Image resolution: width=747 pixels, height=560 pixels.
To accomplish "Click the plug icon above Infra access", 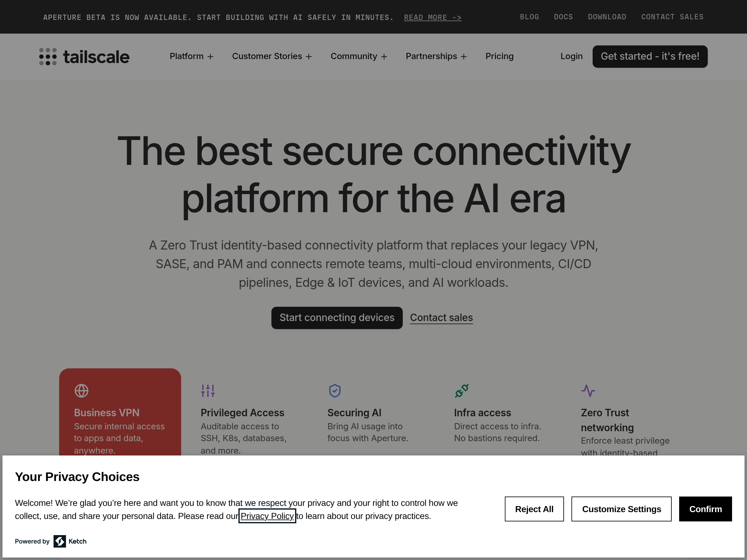I will click(462, 390).
